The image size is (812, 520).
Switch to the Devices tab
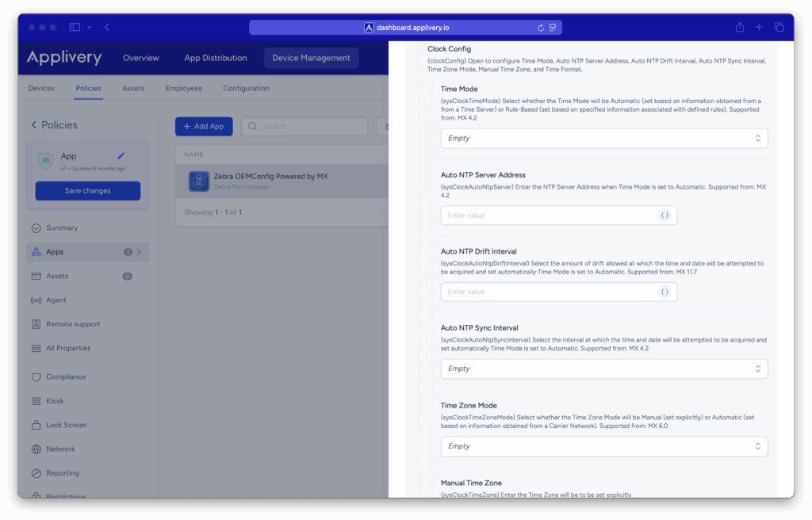[x=41, y=88]
